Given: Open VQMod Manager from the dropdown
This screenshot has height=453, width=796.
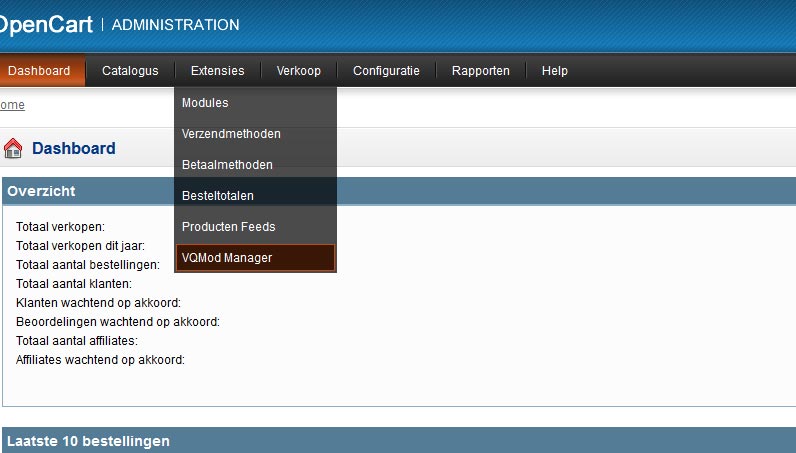Looking at the screenshot, I should [255, 257].
